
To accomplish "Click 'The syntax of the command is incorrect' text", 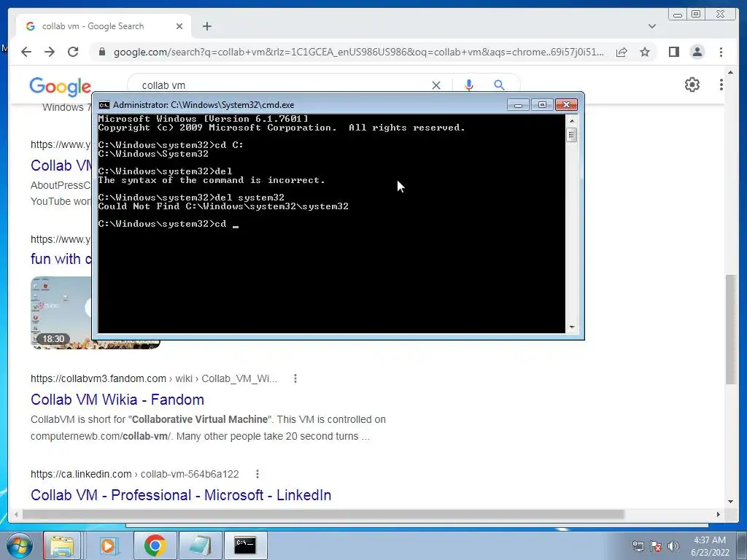I will click(x=212, y=180).
